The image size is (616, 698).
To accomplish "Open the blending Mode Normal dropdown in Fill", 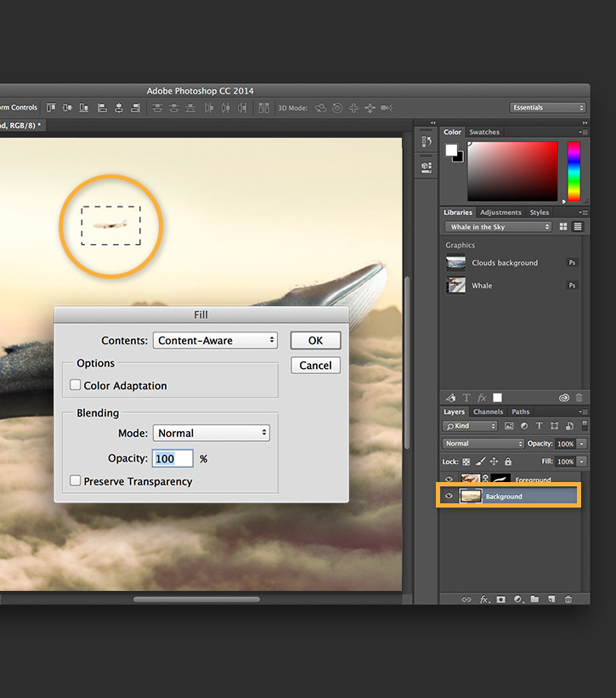I will 212,433.
